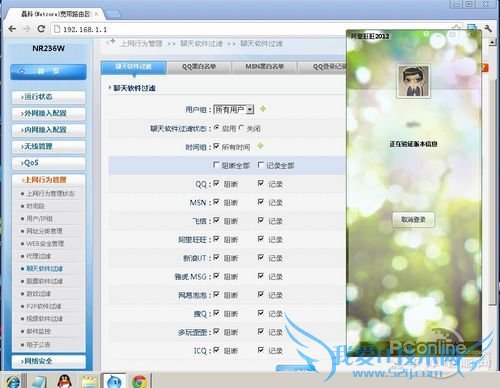Expand the 网络安全 sidebar menu
Viewport: 500px width, 388px height.
(x=49, y=361)
